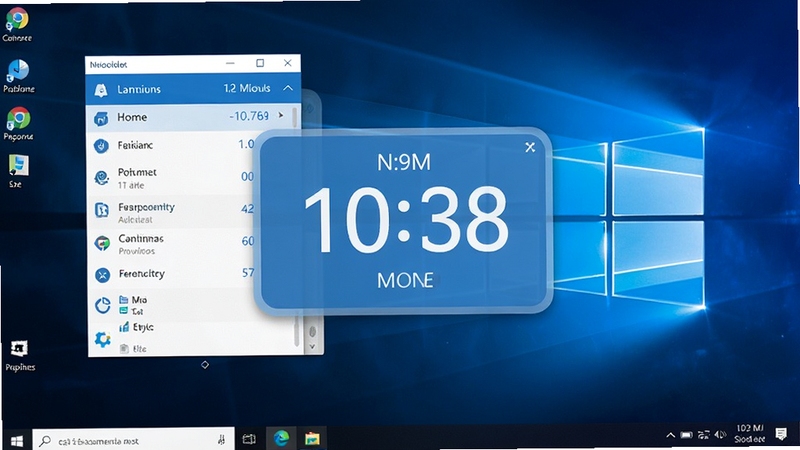Viewport: 800px width, 450px height.
Task: Open Microsoft Edge from the taskbar
Action: (x=281, y=438)
